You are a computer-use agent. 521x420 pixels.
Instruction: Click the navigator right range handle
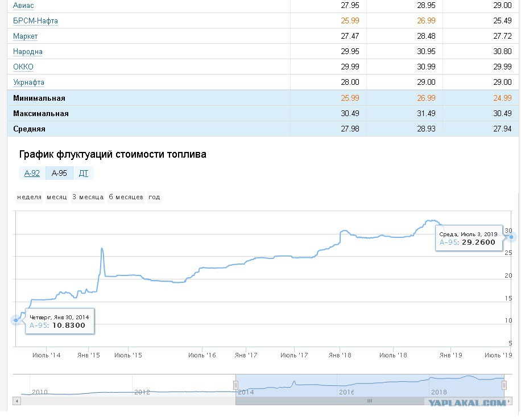tap(504, 385)
